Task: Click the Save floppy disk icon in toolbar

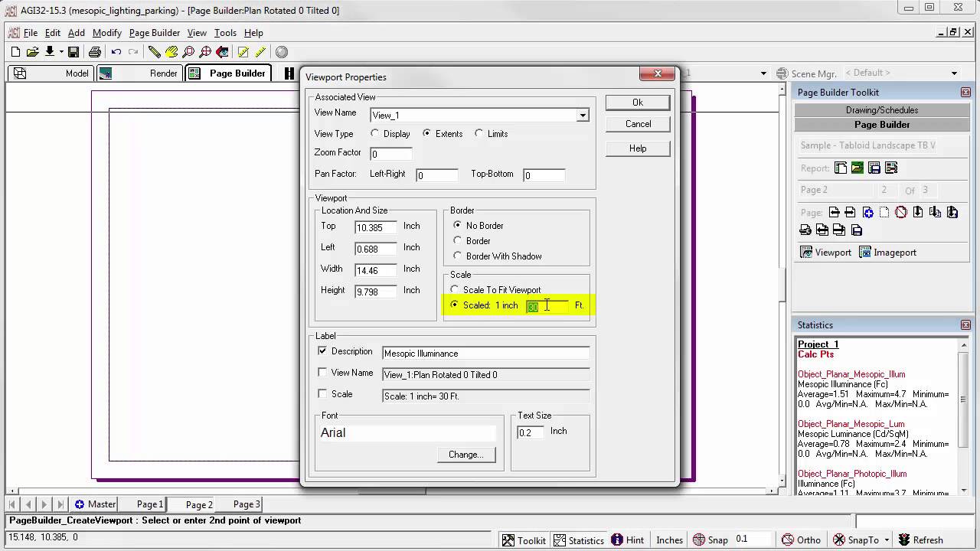Action: (73, 52)
